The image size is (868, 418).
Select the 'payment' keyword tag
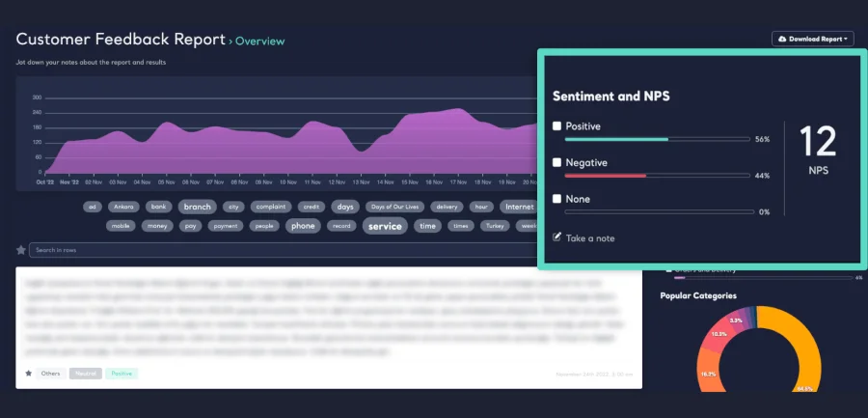[226, 226]
